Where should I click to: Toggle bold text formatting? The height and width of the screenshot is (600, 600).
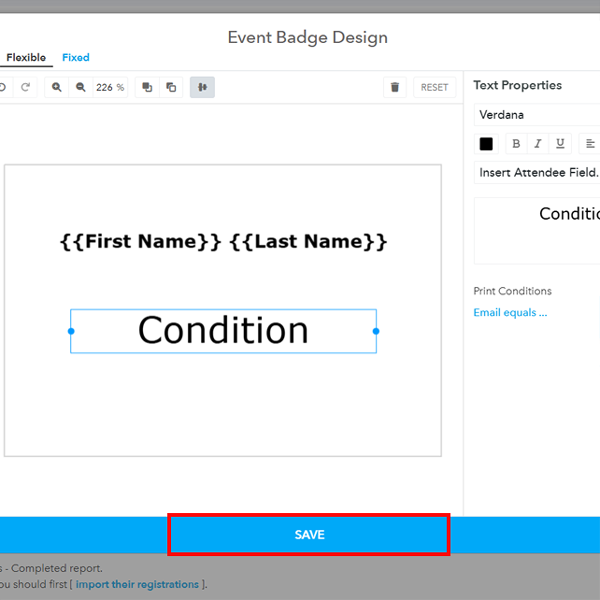[516, 143]
